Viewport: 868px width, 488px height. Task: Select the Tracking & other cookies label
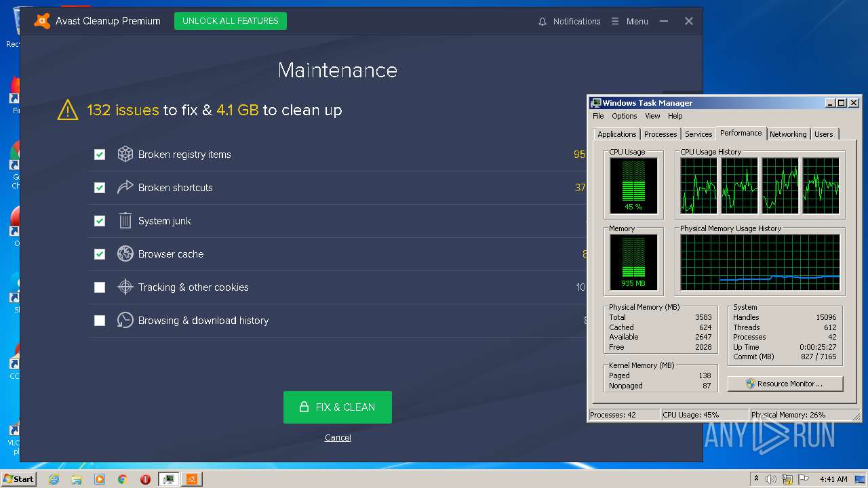pyautogui.click(x=193, y=287)
